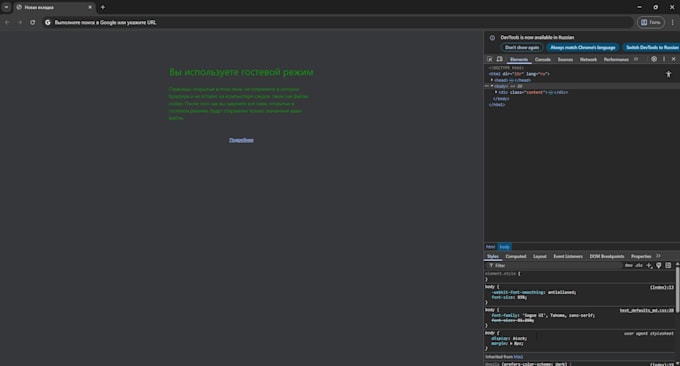
Task: Click Don't show again button
Action: click(x=522, y=48)
